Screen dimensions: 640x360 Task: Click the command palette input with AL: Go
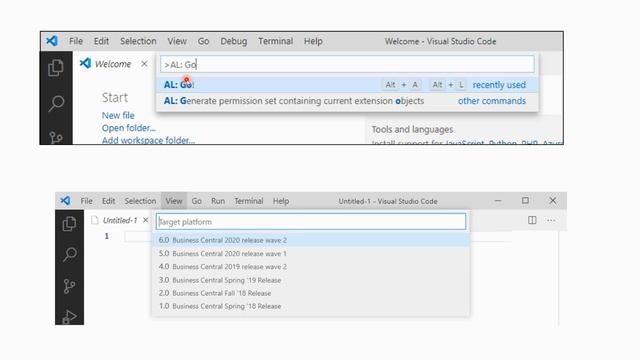click(347, 64)
